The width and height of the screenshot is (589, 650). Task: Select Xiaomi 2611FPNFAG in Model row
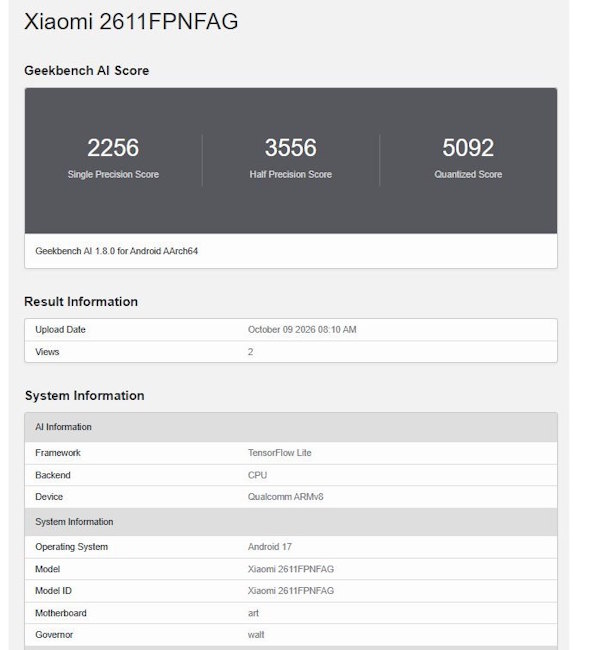(x=291, y=570)
